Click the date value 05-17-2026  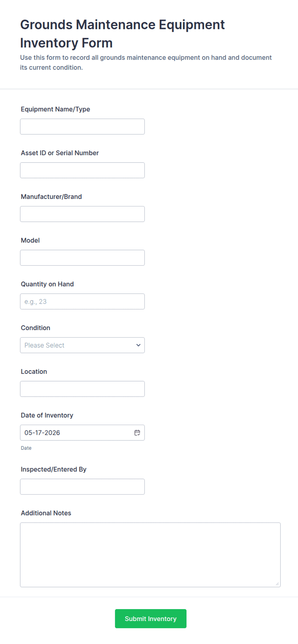pyautogui.click(x=42, y=433)
